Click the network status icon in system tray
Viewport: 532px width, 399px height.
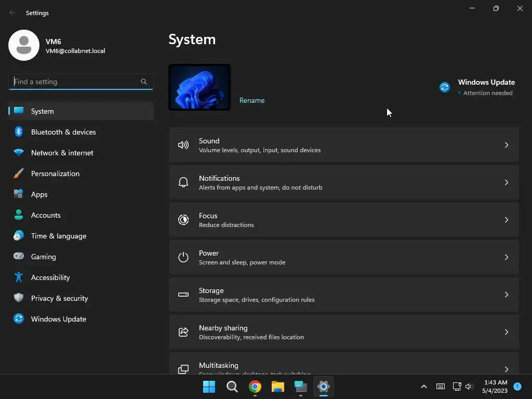coord(457,387)
